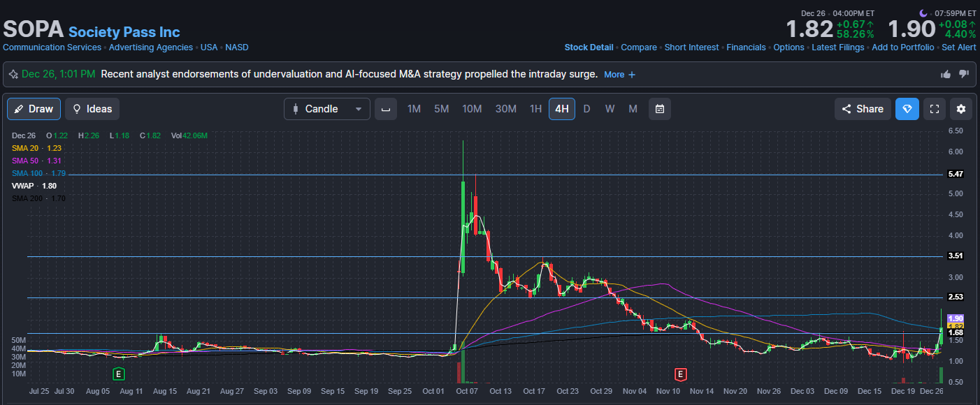This screenshot has width=980, height=405.
Task: Expand the Candle chart type dropdown
Action: tap(327, 109)
